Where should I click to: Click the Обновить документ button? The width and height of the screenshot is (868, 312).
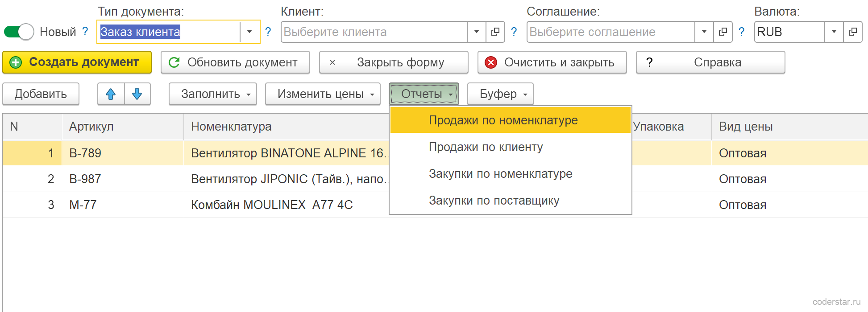click(x=235, y=62)
